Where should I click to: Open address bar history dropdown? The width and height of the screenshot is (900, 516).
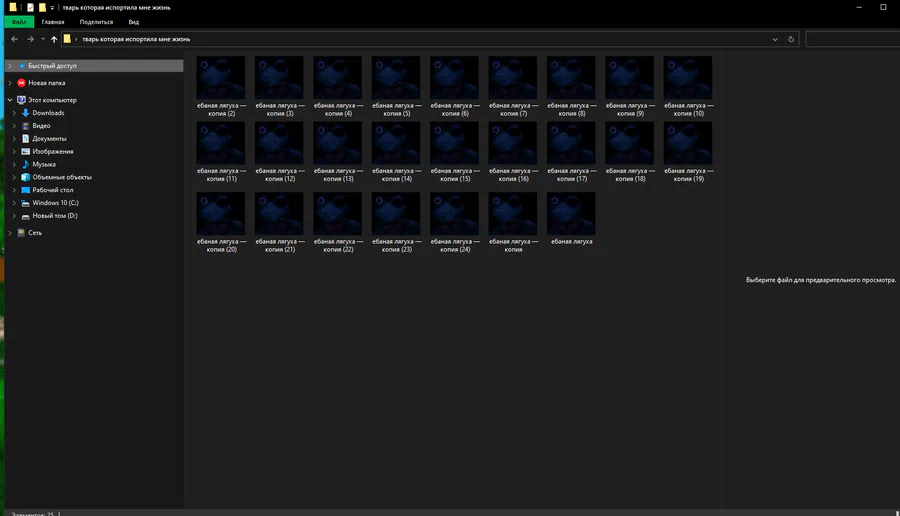775,39
